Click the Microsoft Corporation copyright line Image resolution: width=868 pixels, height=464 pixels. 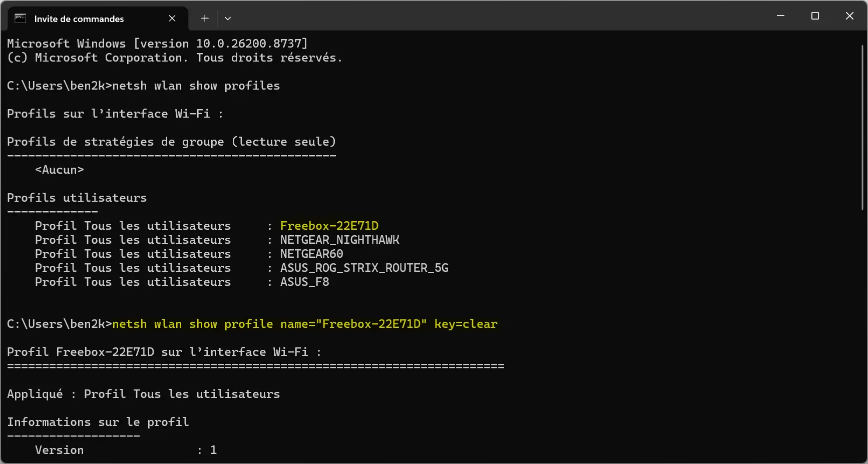point(175,58)
